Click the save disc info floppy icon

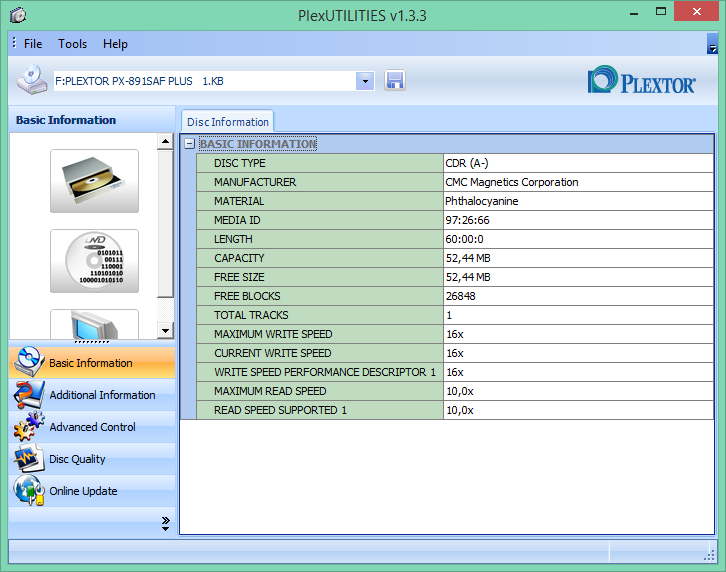pyautogui.click(x=395, y=81)
